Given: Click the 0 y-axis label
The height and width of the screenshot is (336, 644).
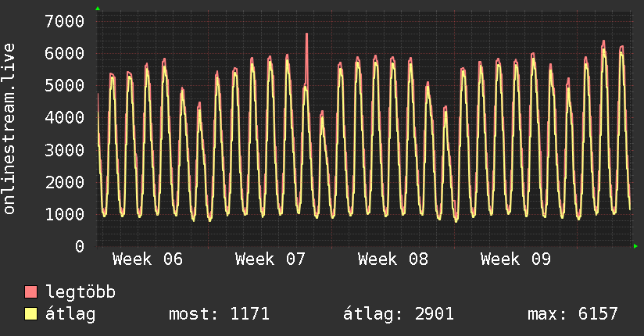Looking at the screenshot, I should pyautogui.click(x=78, y=246).
